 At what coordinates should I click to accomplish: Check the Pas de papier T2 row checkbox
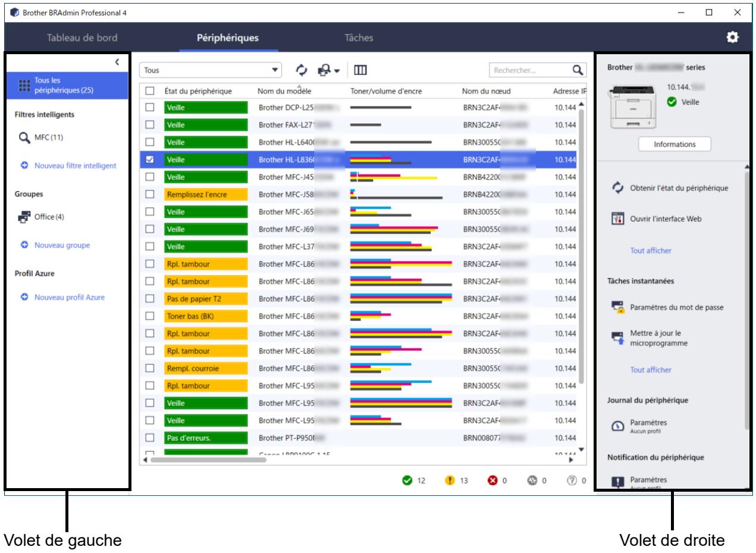click(150, 298)
